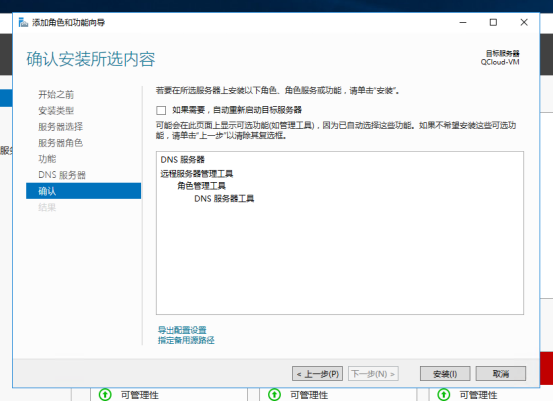The height and width of the screenshot is (402, 554).
Task: Select 远程服务器管理工具 in the list
Action: click(x=197, y=173)
